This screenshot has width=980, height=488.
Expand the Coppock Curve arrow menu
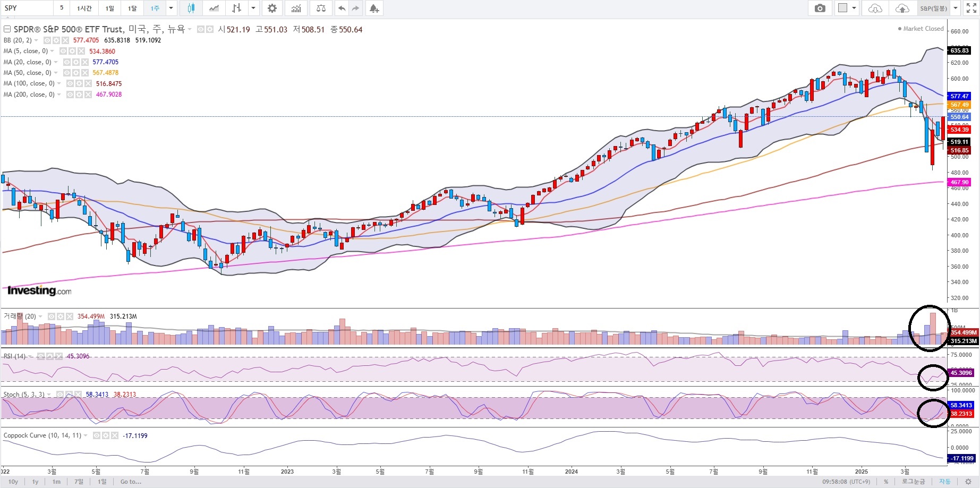pyautogui.click(x=86, y=436)
